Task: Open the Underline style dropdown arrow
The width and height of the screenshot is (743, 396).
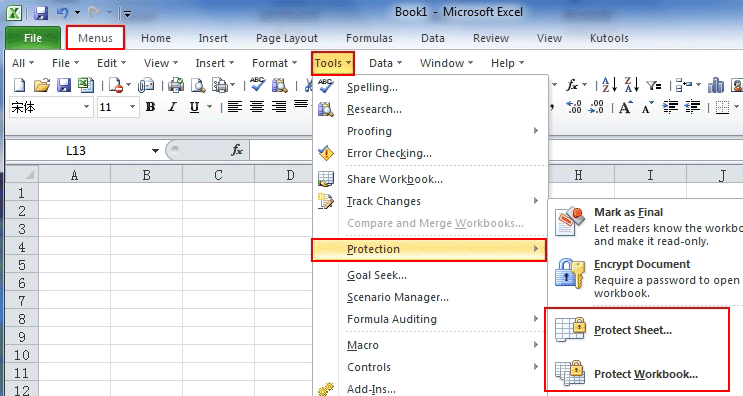Action: point(209,107)
